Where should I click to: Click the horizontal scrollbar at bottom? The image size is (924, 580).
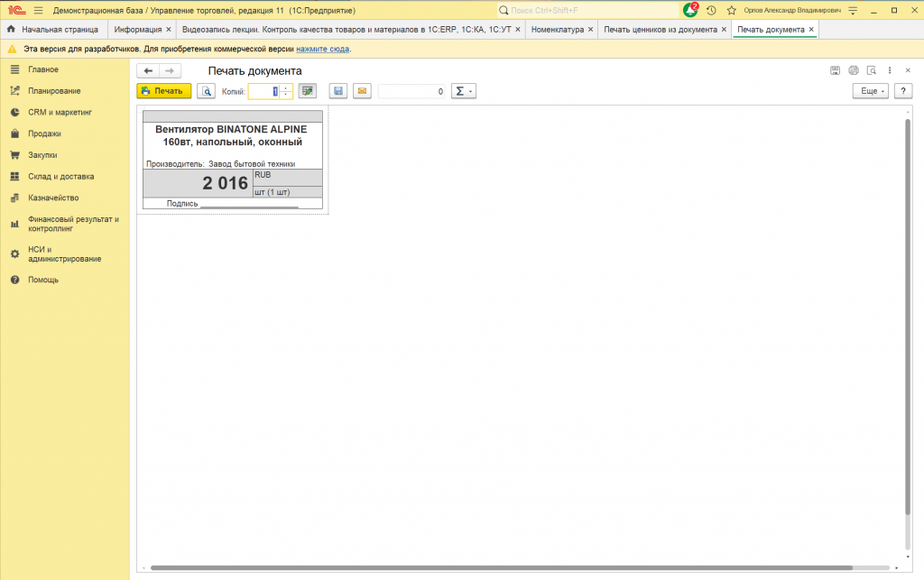tap(502, 567)
